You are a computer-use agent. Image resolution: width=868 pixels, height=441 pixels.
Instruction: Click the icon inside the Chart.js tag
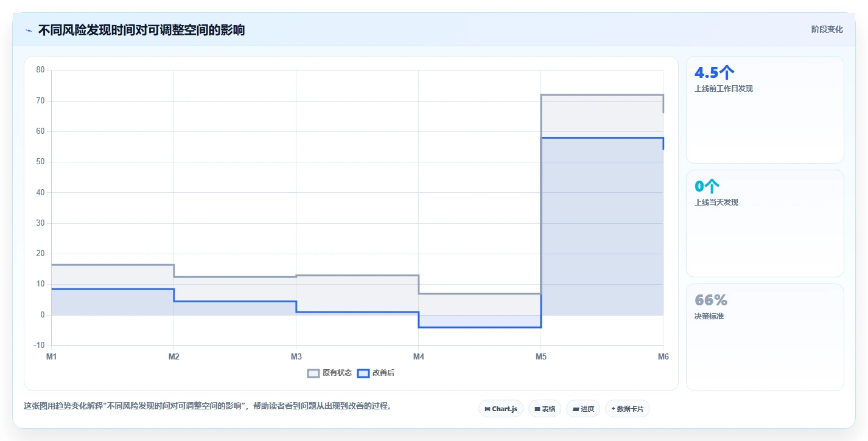(488, 409)
